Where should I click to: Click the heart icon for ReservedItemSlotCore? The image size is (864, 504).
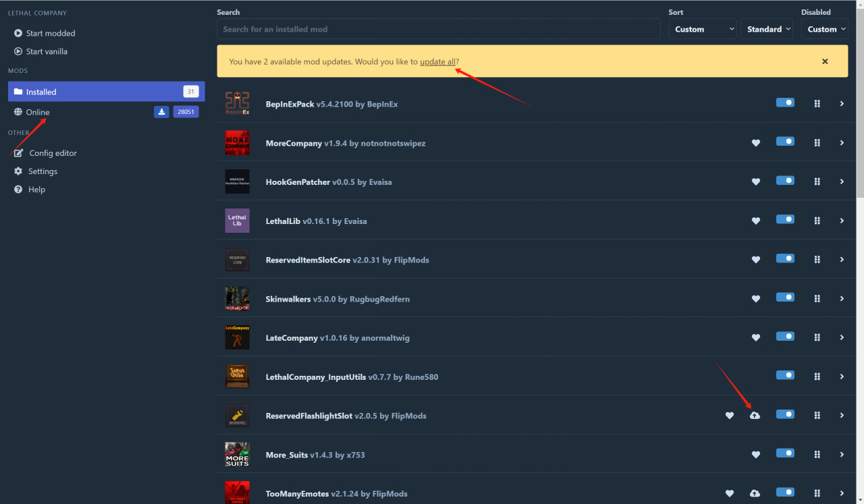(756, 260)
